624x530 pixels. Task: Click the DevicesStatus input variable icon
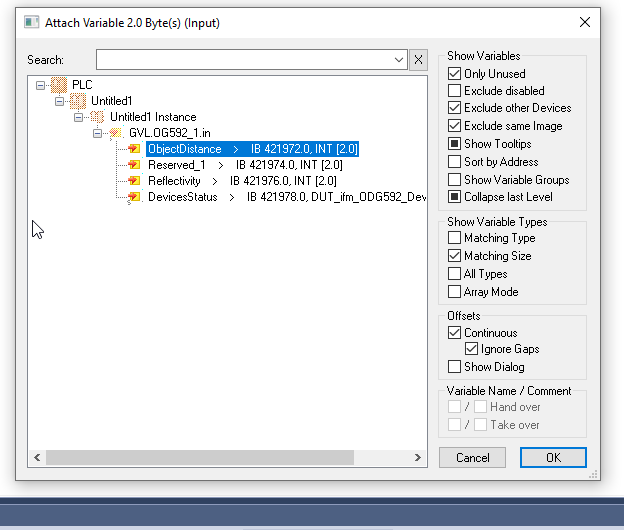pos(134,197)
